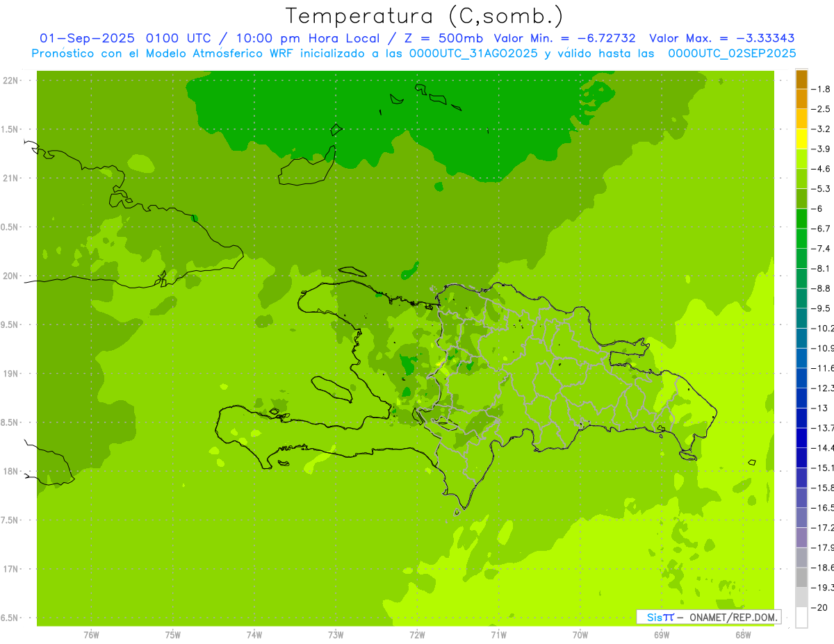The width and height of the screenshot is (834, 644).
Task: Click the '69W' longitude label
Action: pyautogui.click(x=662, y=636)
